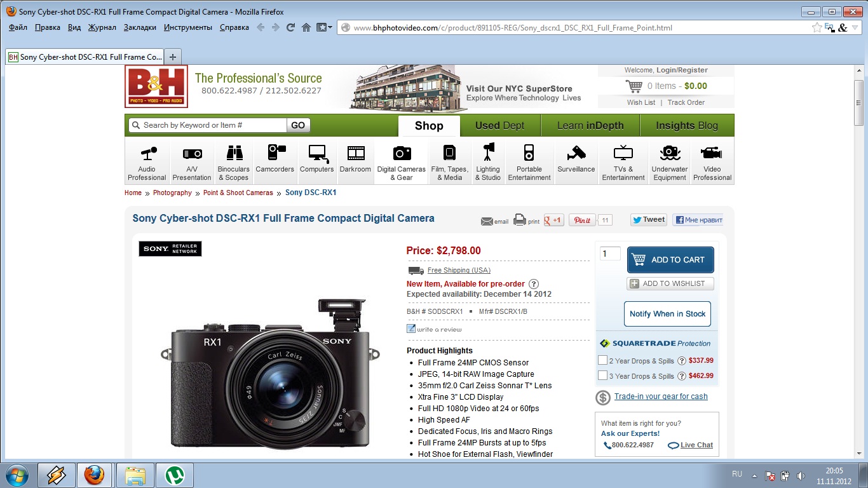Click Notify When in Stock button

click(x=667, y=314)
